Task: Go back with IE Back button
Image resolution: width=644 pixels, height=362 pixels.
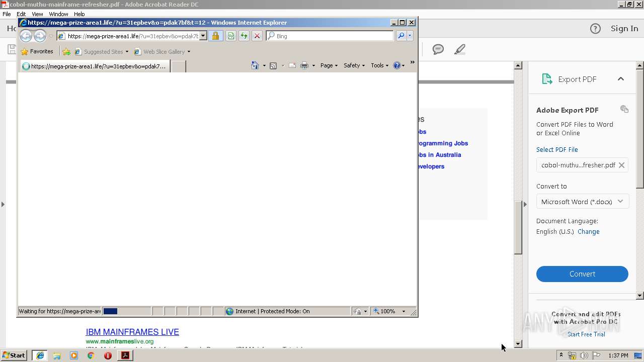Action: pyautogui.click(x=26, y=36)
